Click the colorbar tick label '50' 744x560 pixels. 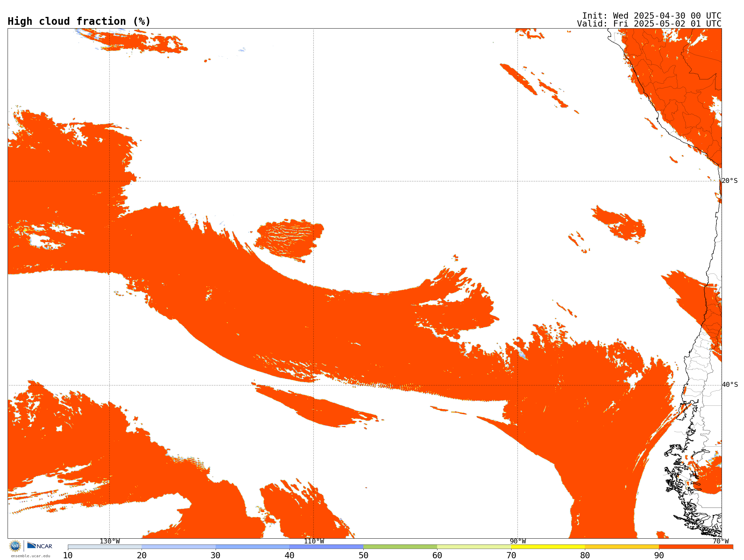[363, 555]
